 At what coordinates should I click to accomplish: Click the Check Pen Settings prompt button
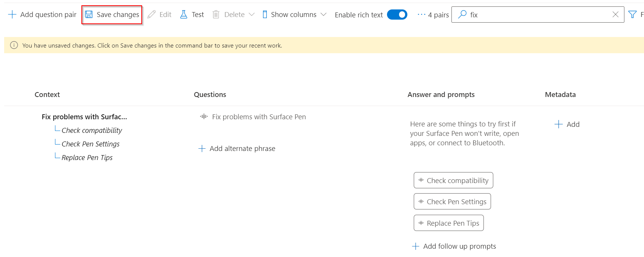point(452,202)
